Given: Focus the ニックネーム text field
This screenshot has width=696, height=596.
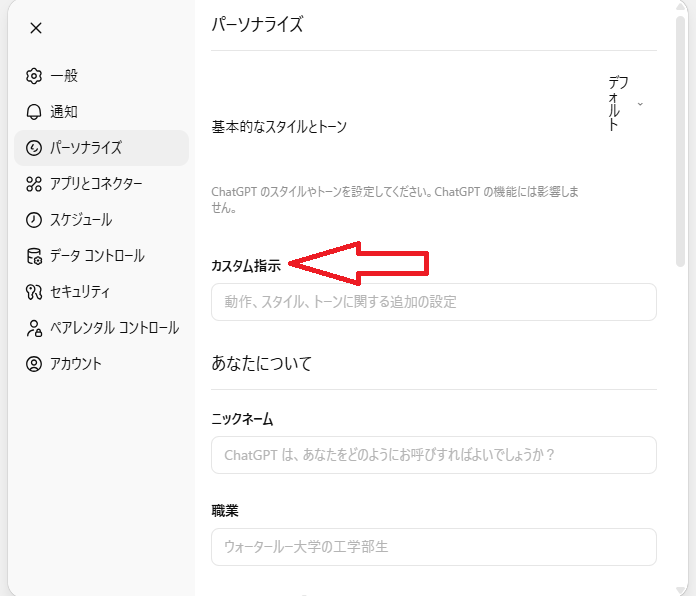Looking at the screenshot, I should pos(434,455).
